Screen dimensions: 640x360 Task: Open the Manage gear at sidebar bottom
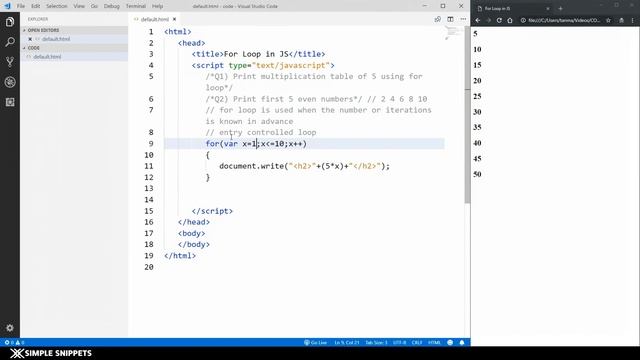[x=10, y=327]
